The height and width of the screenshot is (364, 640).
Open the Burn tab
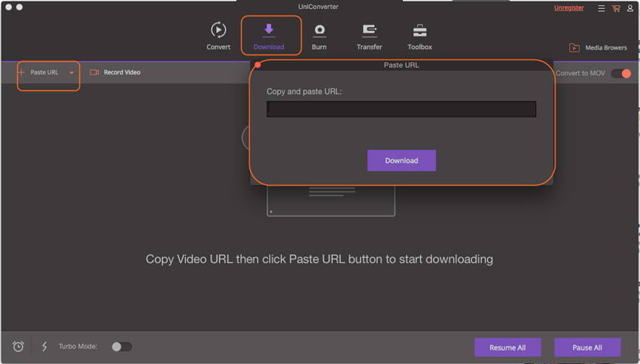click(319, 36)
